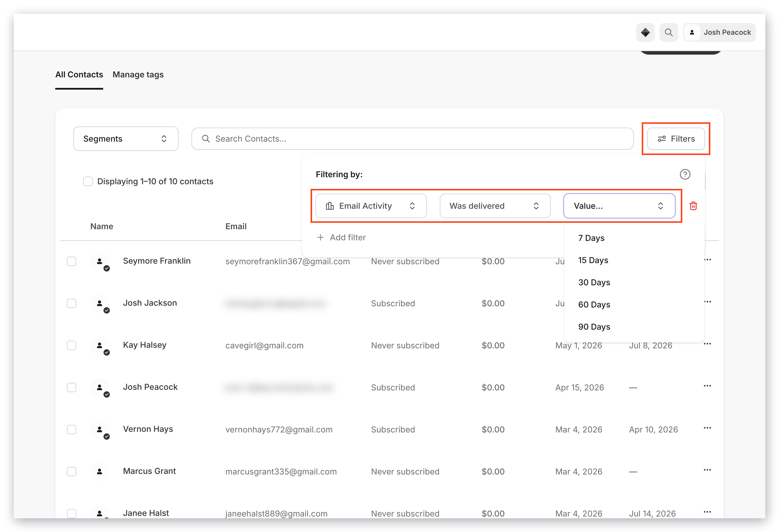Open the Email Activity filter dropdown
The width and height of the screenshot is (779, 532).
coord(371,206)
